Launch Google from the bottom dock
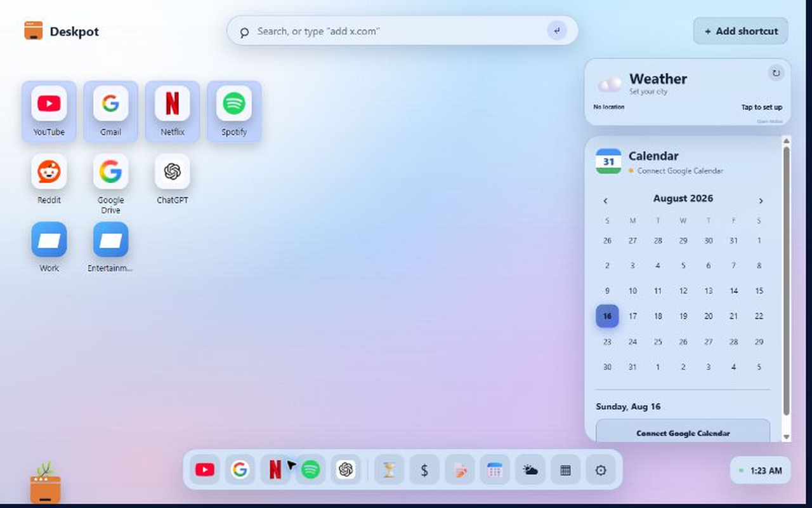This screenshot has width=812, height=508. click(240, 470)
